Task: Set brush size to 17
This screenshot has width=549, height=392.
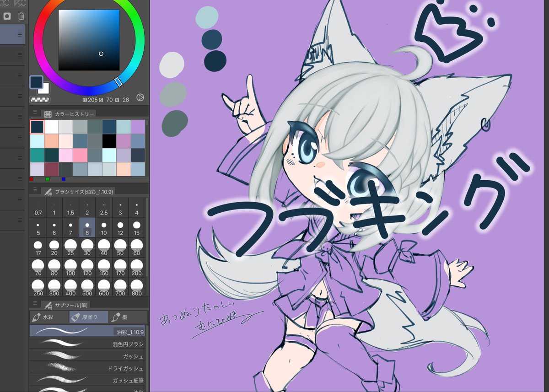Action: [x=38, y=248]
